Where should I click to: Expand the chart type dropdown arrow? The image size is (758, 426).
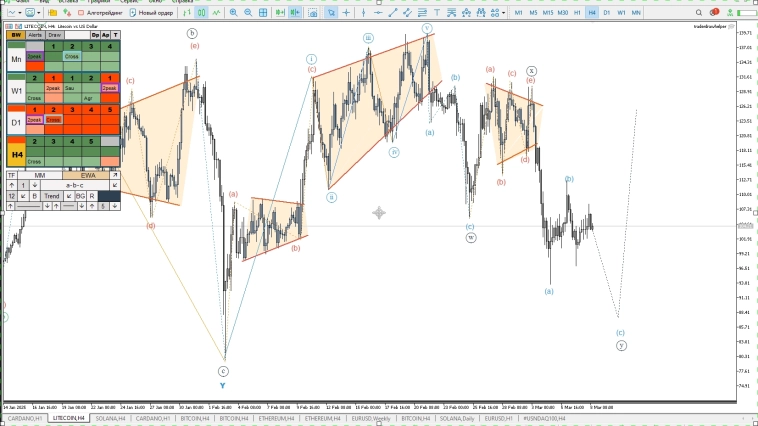(x=23, y=13)
